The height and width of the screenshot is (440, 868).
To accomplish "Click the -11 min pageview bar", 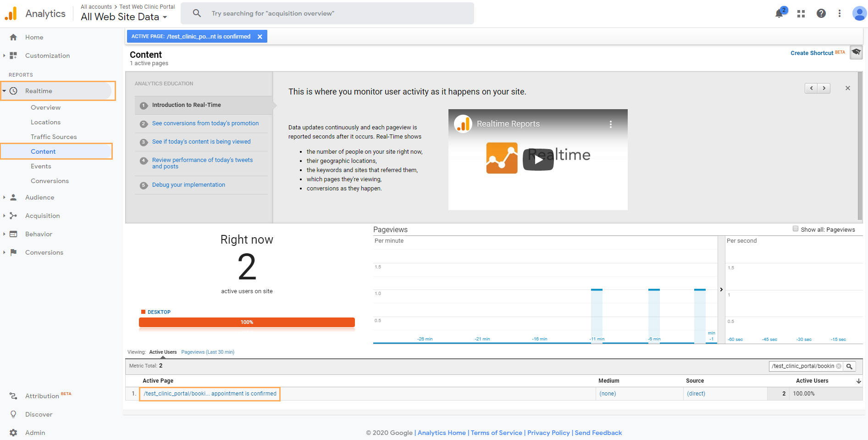I will [597, 316].
